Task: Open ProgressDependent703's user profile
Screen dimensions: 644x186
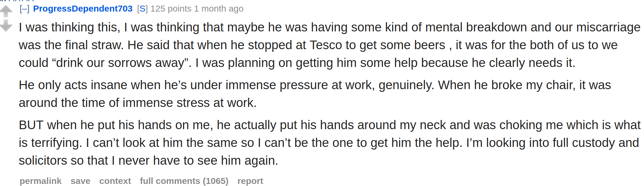Action: [x=83, y=9]
